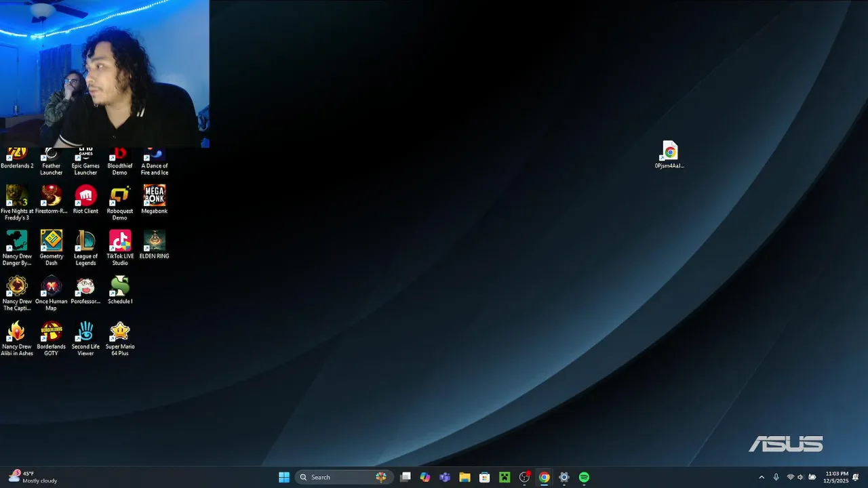Select the Super Mario 64 Plus icon
The width and height of the screenshot is (868, 488).
120,339
